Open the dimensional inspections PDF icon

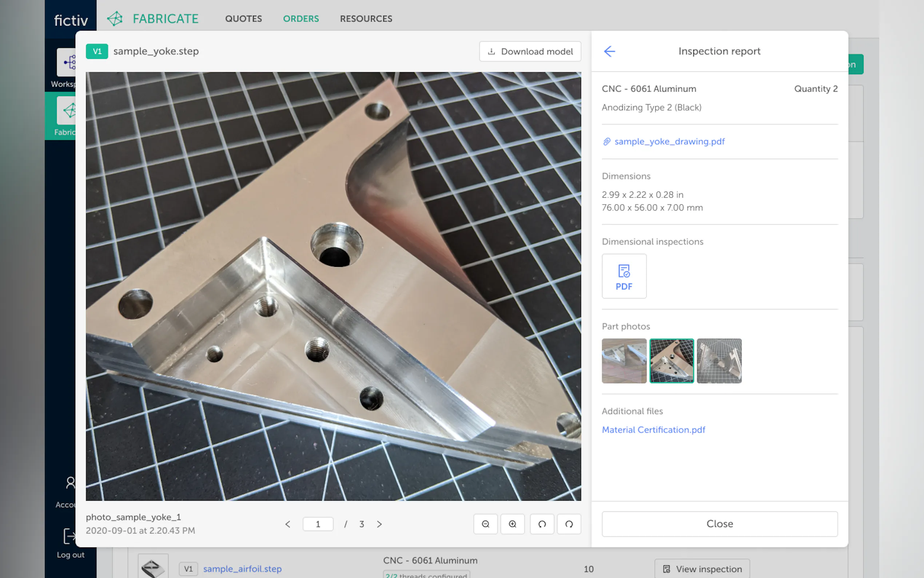pyautogui.click(x=624, y=276)
